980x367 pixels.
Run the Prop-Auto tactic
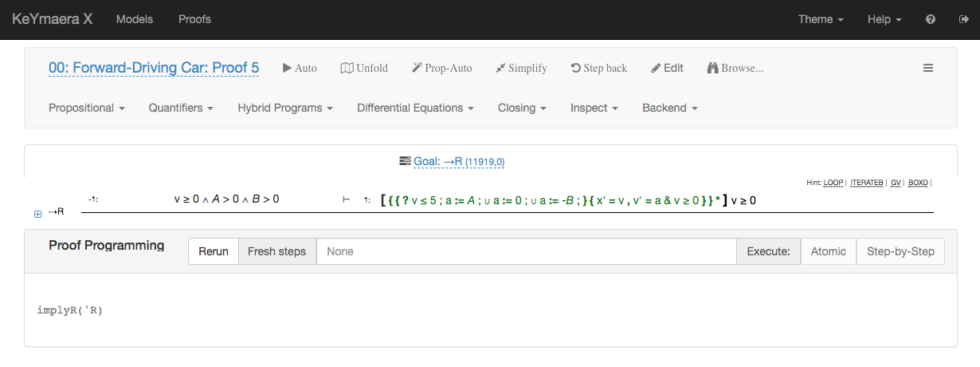[441, 69]
